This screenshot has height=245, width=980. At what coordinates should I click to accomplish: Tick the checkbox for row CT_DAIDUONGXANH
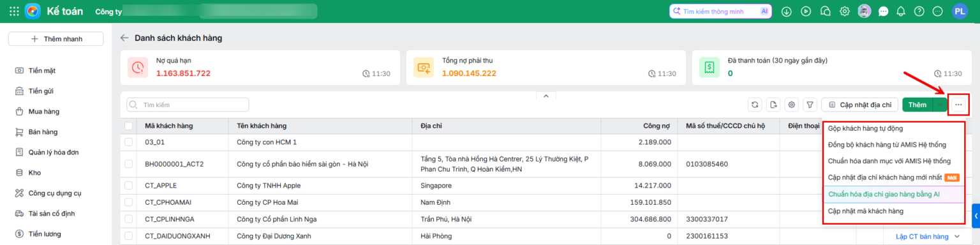click(129, 236)
